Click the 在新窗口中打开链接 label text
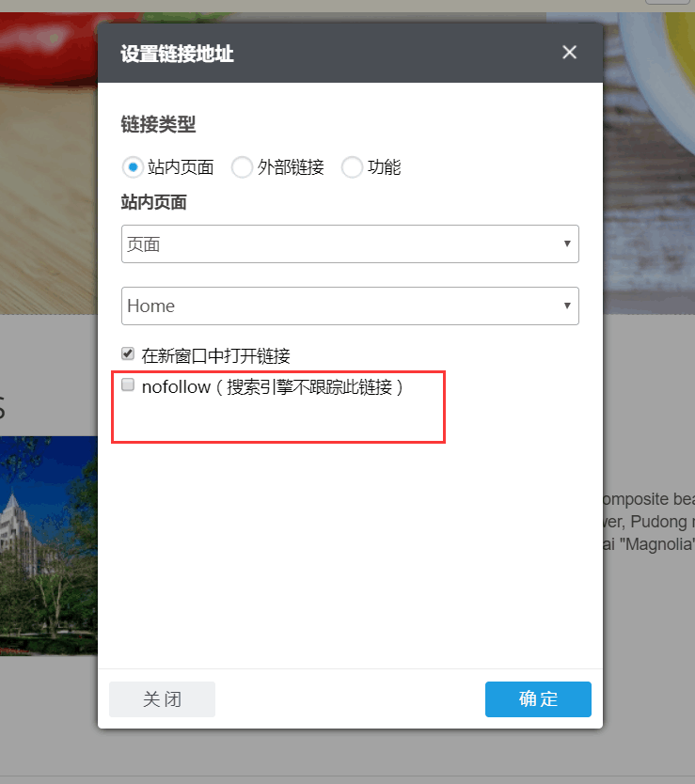 point(215,355)
